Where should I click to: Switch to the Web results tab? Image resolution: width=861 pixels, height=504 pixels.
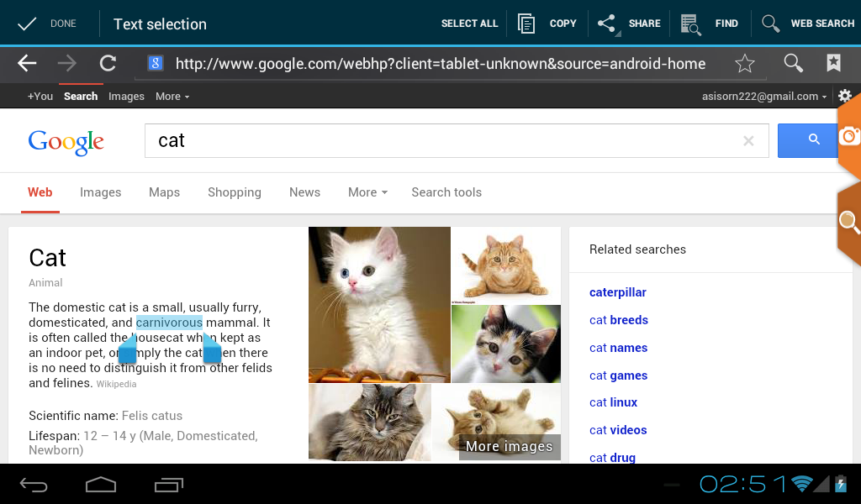[40, 192]
